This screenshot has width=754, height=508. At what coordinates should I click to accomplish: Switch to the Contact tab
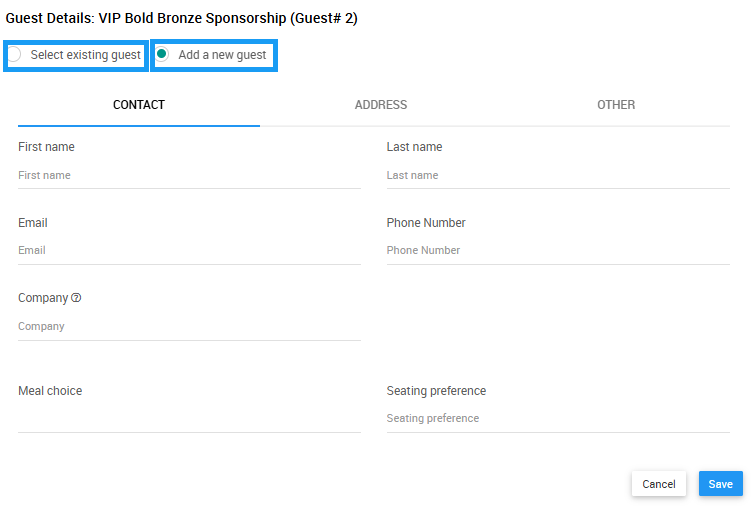(x=139, y=105)
